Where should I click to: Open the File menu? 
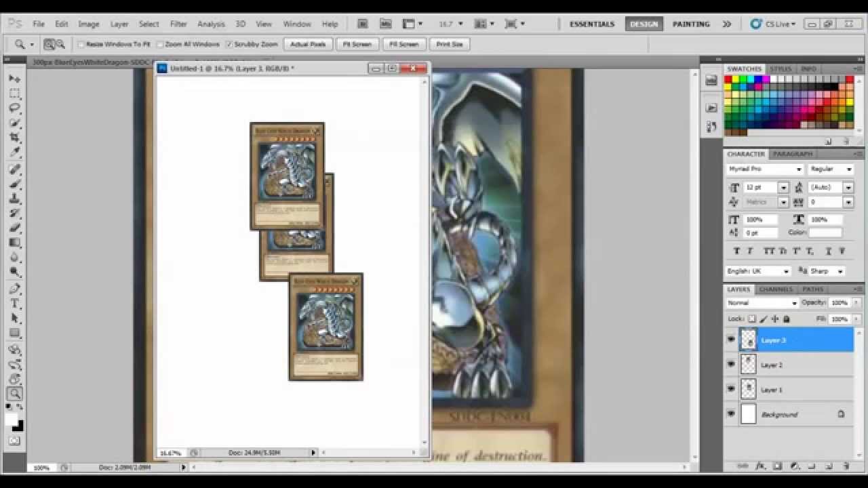[x=39, y=24]
